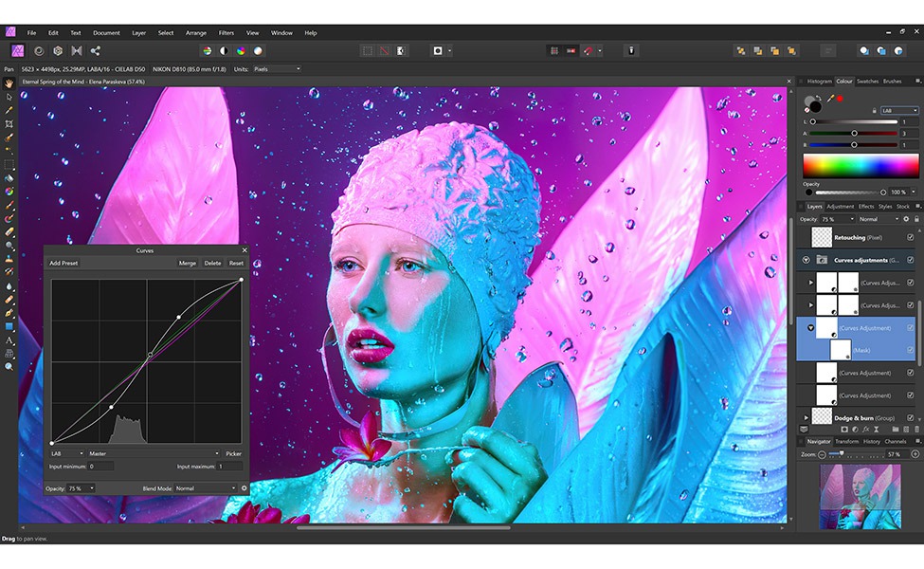Open the Develop persona
The width and height of the screenshot is (924, 569).
[58, 50]
